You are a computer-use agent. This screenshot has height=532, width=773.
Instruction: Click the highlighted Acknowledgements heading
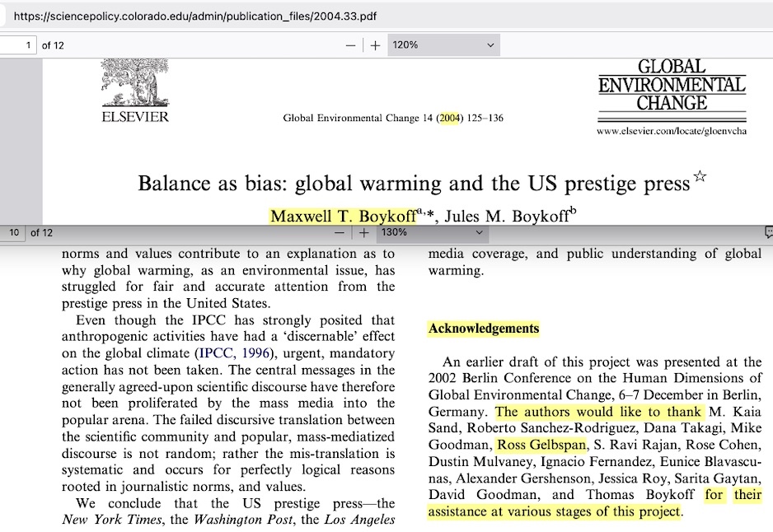click(484, 329)
